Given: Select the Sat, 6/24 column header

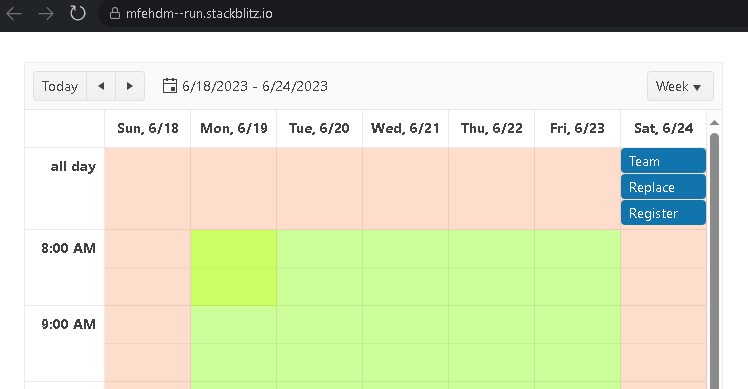Looking at the screenshot, I should [x=664, y=128].
